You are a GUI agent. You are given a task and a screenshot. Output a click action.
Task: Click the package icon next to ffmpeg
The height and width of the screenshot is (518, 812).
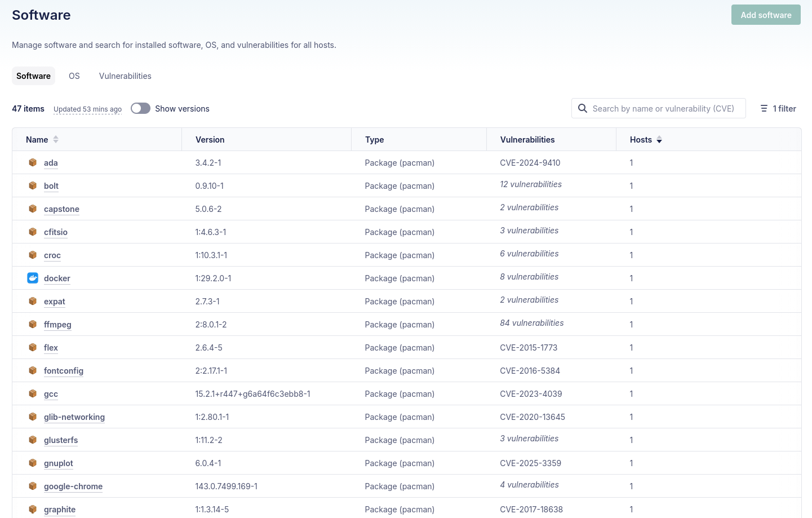pyautogui.click(x=33, y=324)
